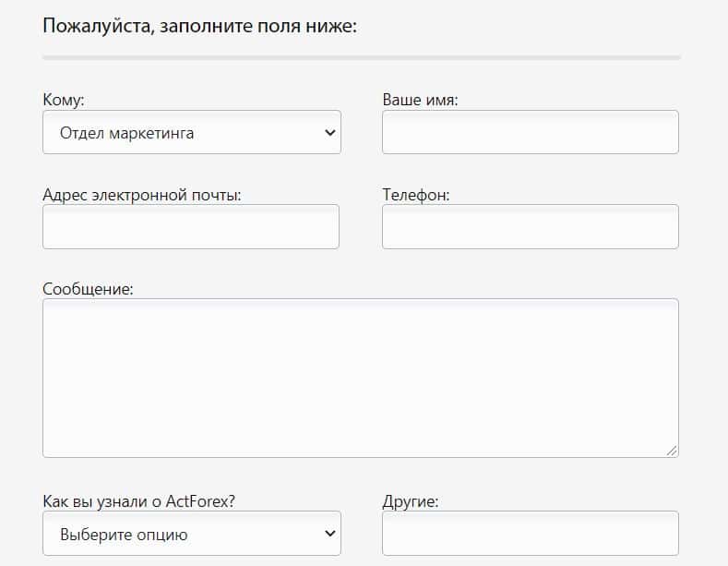Click the "Адрес электронной почты:" label

(x=141, y=195)
